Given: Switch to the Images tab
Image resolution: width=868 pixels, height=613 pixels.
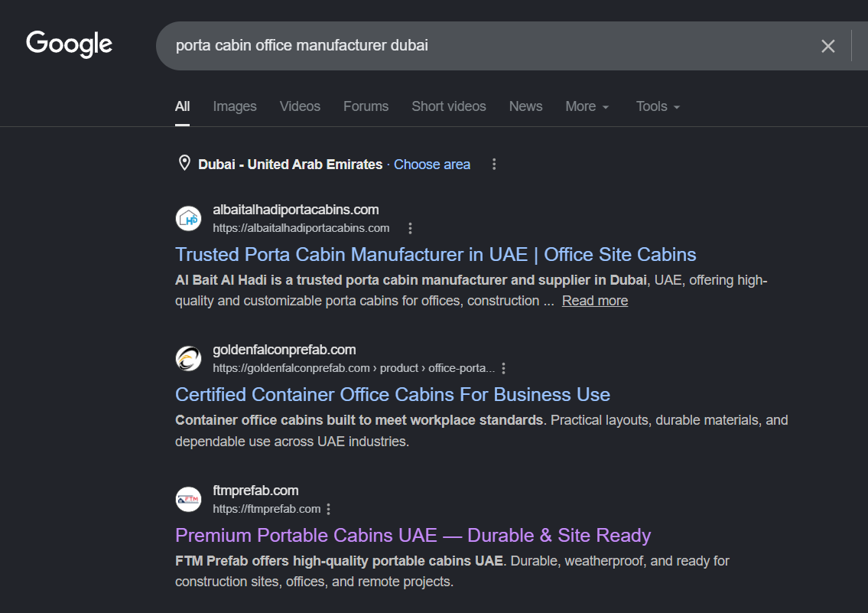Looking at the screenshot, I should click(235, 106).
